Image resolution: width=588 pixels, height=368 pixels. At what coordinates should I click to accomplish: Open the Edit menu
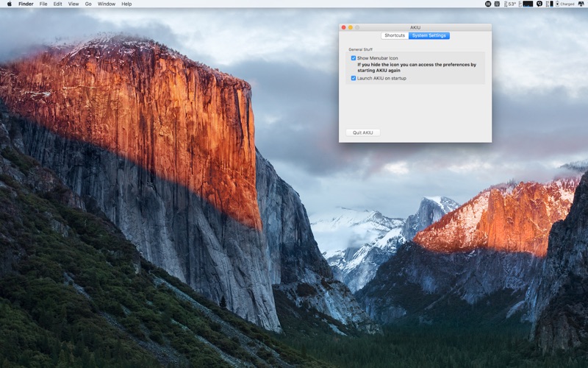point(58,4)
